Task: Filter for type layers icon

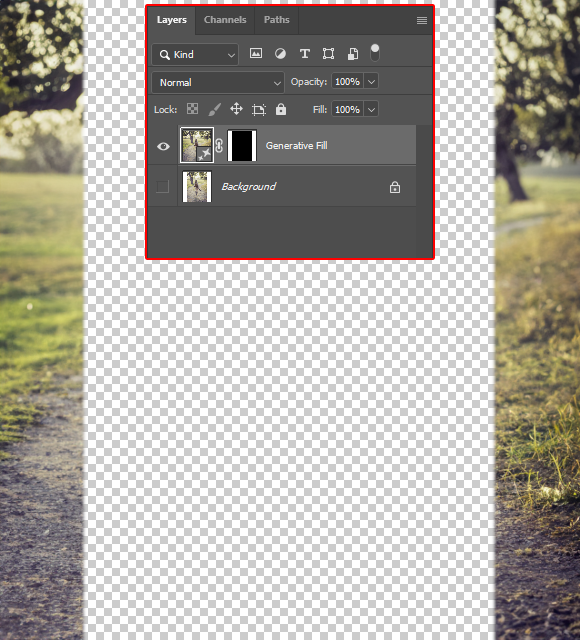Action: (x=304, y=53)
